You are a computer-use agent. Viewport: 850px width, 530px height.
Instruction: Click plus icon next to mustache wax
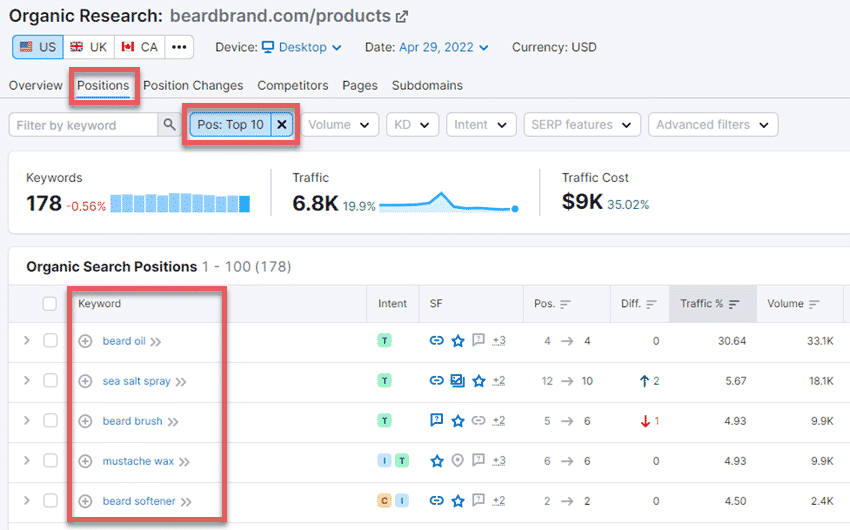[x=85, y=461]
